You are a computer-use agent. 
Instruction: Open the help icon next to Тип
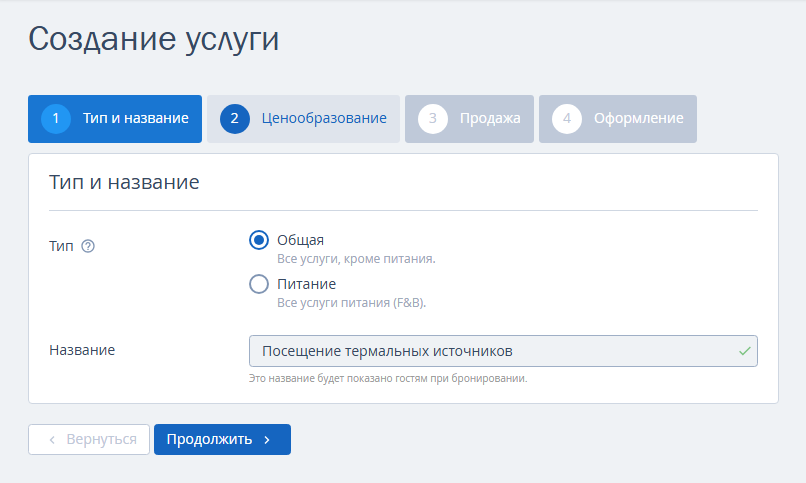(88, 246)
